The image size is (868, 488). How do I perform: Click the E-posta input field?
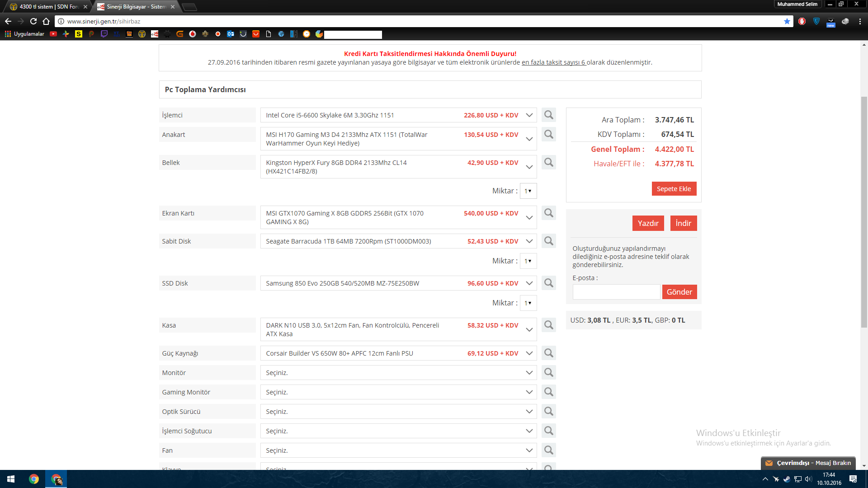coord(616,292)
